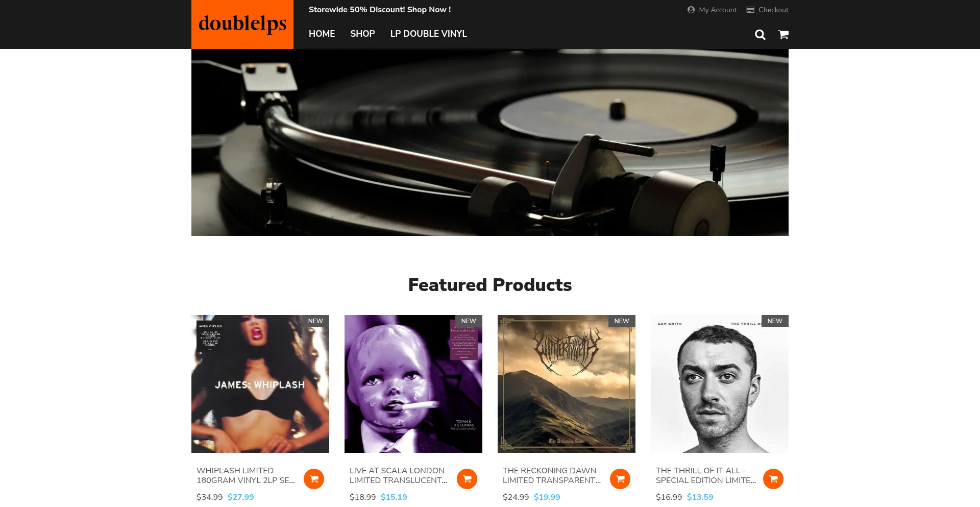The height and width of the screenshot is (507, 980).
Task: Click the doublelps orange logo
Action: [x=242, y=25]
